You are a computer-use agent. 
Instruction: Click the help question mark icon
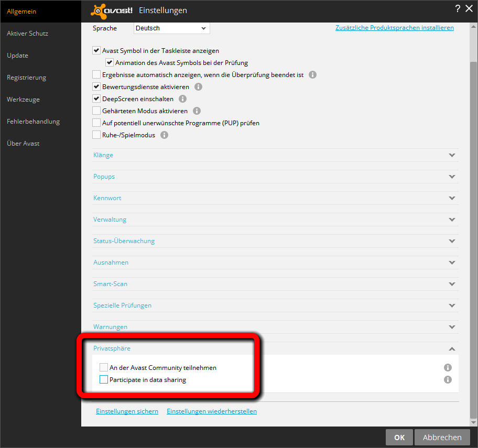coord(458,8)
